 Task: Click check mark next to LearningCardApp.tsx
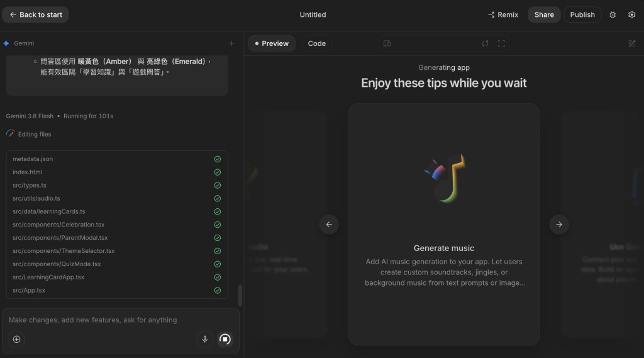(217, 277)
